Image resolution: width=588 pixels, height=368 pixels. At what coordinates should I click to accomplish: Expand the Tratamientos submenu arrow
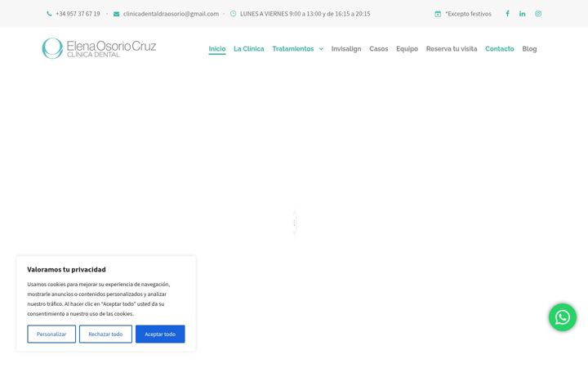[x=321, y=49]
